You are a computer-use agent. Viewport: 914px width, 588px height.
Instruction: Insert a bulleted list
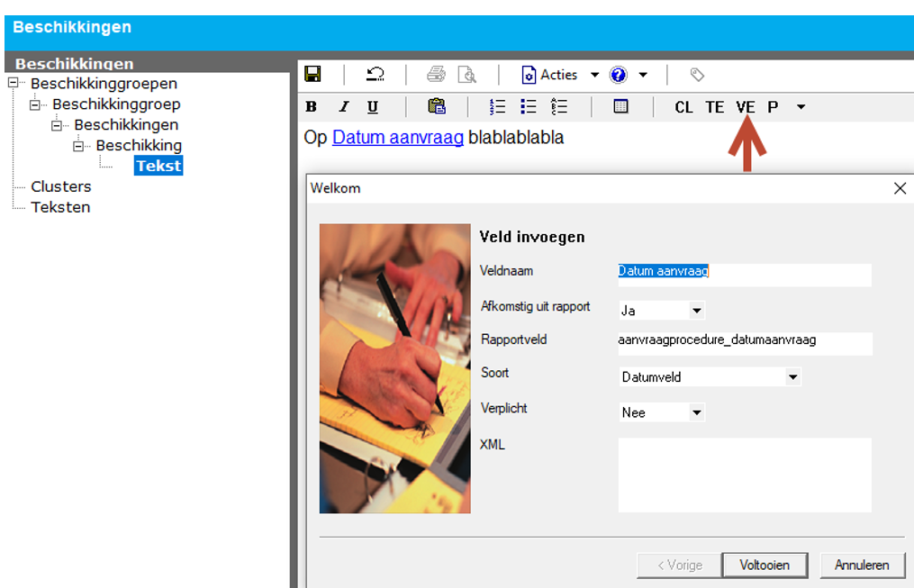coord(529,106)
